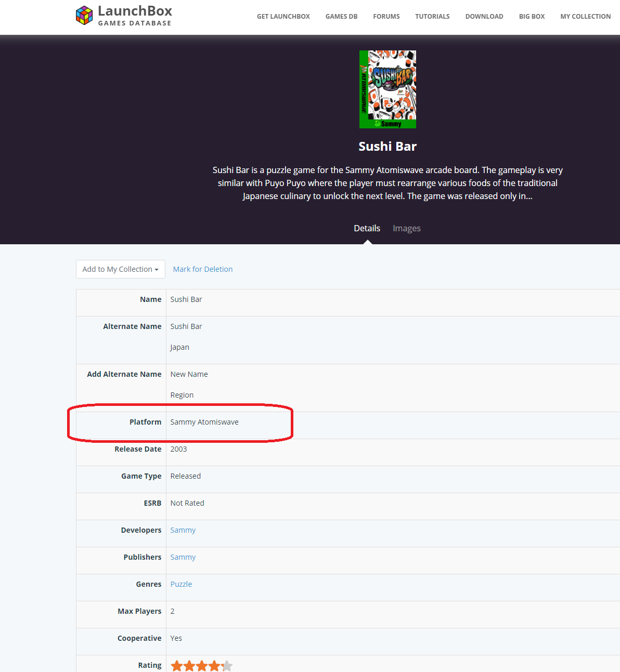The height and width of the screenshot is (672, 620).
Task: Go to the GAMES DB menu item
Action: 341,17
